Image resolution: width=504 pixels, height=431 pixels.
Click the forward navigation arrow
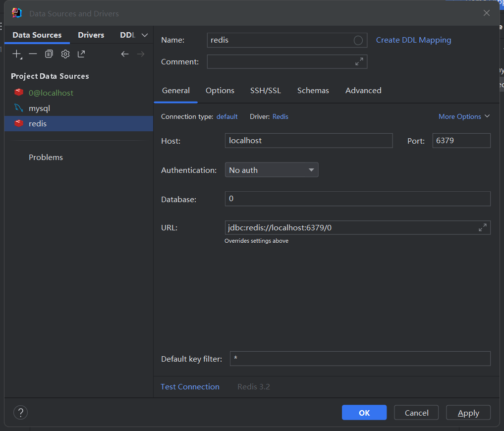140,54
